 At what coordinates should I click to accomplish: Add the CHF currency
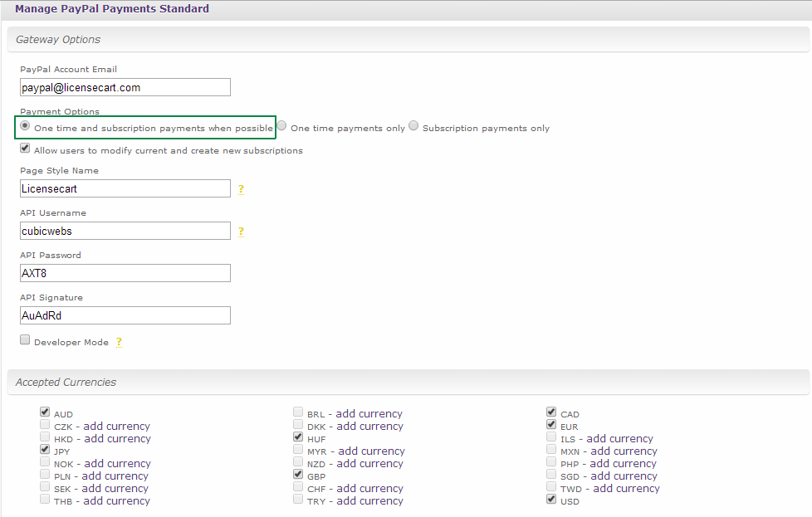[x=369, y=489]
